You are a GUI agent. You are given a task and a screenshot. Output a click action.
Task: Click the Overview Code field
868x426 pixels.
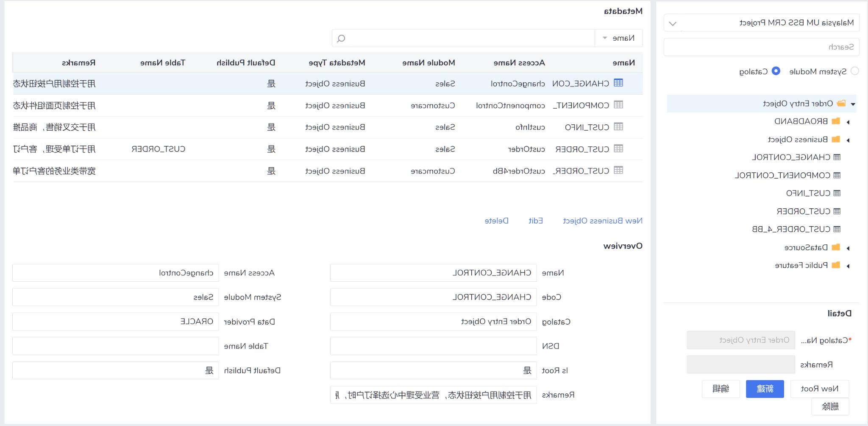click(433, 297)
